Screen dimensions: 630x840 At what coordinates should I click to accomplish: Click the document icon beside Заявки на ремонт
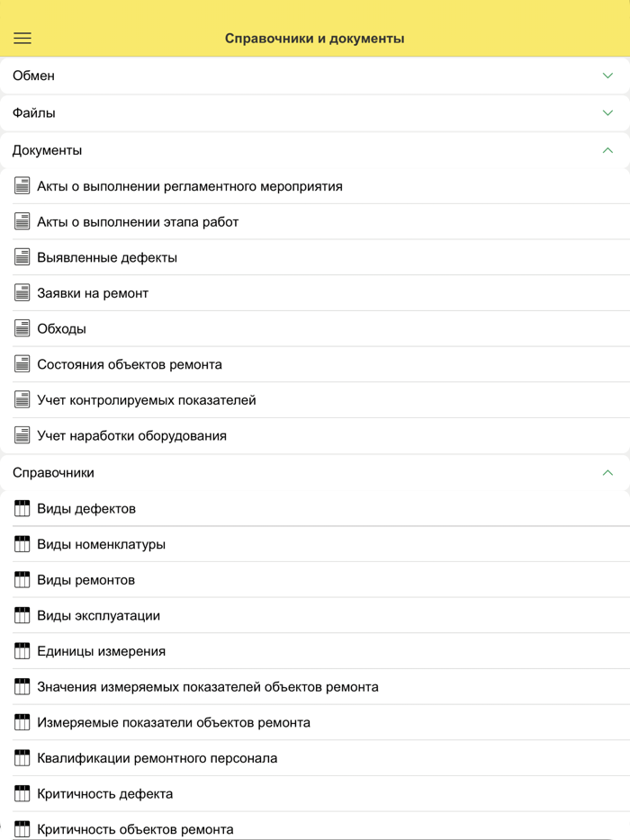click(22, 293)
